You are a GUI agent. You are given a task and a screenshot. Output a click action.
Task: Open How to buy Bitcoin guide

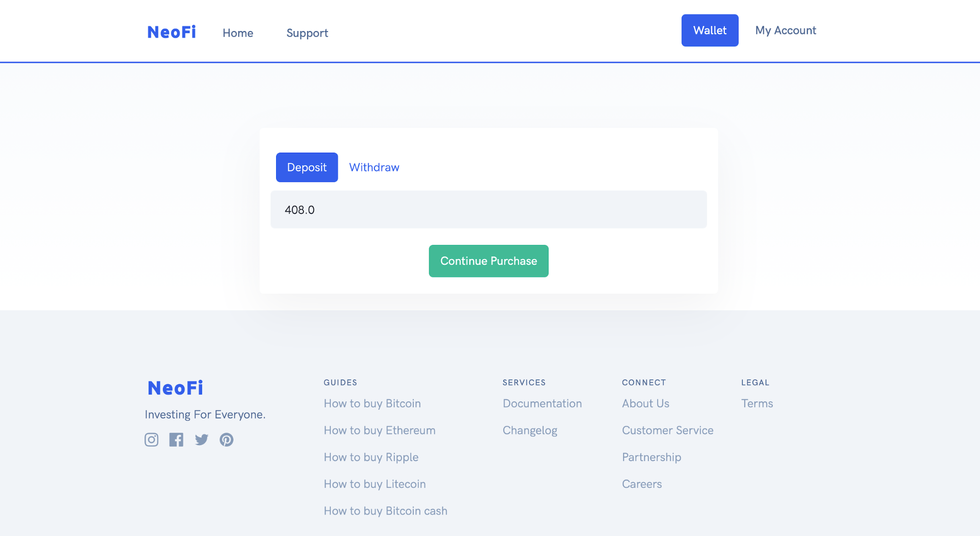coord(372,403)
